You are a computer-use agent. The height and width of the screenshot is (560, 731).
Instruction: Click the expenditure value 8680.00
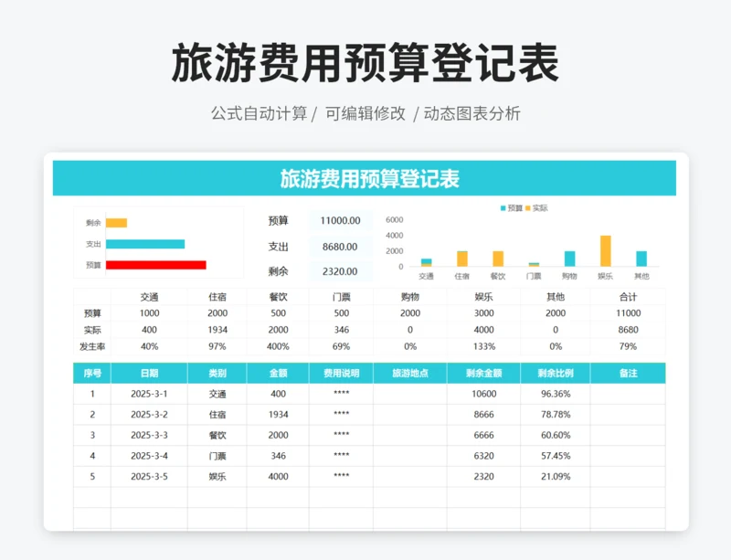pos(340,247)
